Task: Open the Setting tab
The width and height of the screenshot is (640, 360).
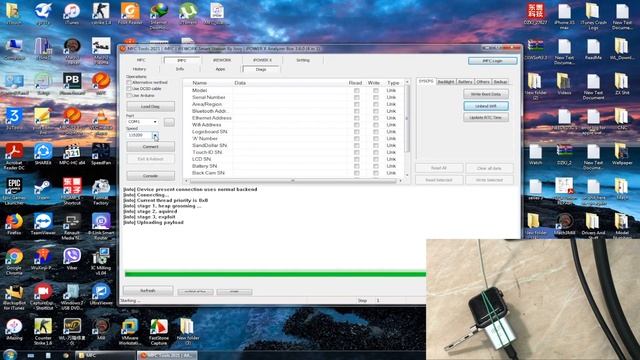Action: (302, 60)
